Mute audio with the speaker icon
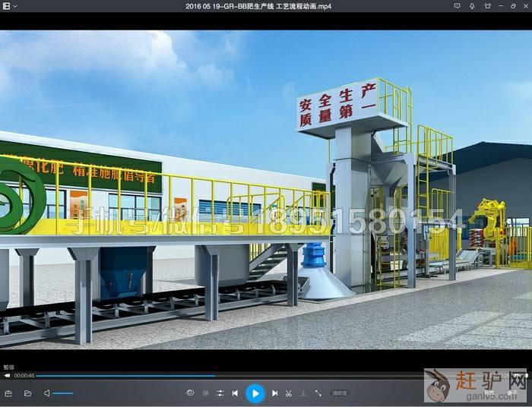The height and width of the screenshot is (407, 532). pyautogui.click(x=47, y=393)
